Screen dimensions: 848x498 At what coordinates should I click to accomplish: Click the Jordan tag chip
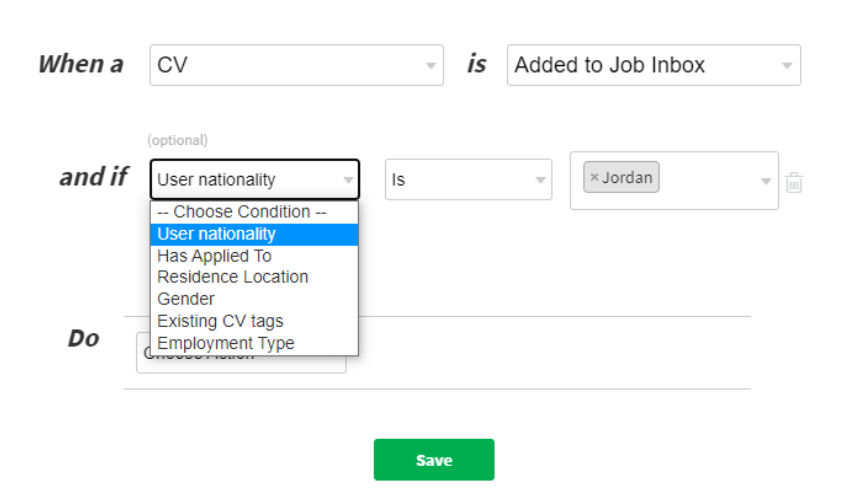pyautogui.click(x=627, y=178)
